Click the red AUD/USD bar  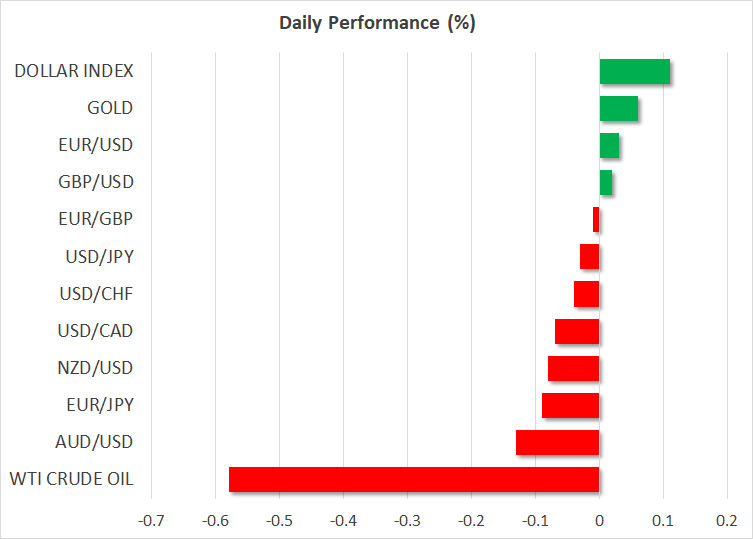[x=557, y=442]
